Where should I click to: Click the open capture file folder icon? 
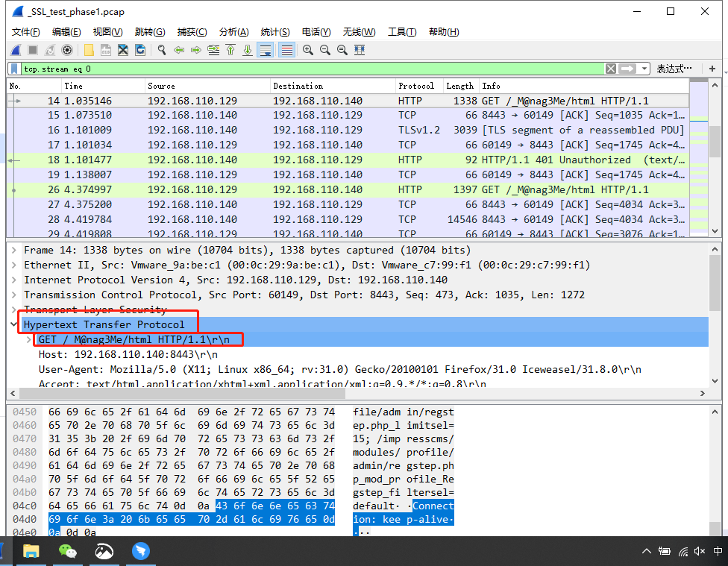pyautogui.click(x=89, y=50)
